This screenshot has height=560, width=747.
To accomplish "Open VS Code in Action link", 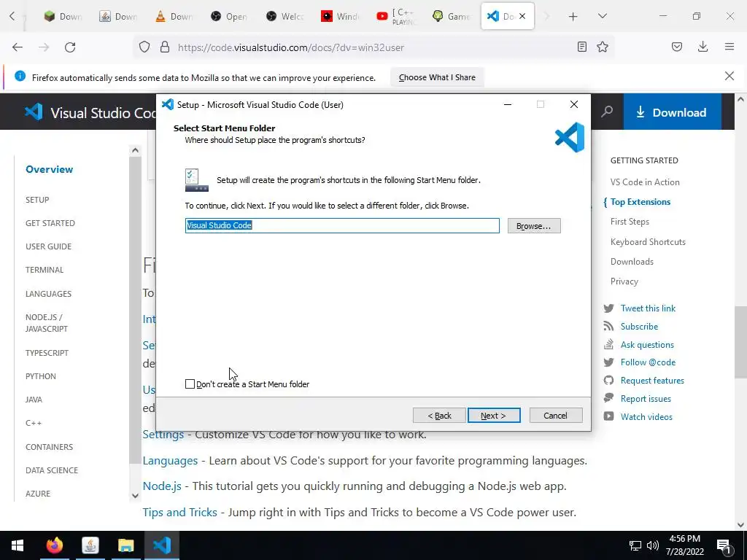I will [645, 182].
